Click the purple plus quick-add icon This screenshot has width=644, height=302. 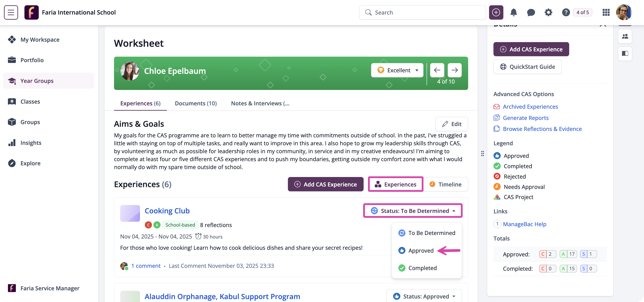point(496,12)
